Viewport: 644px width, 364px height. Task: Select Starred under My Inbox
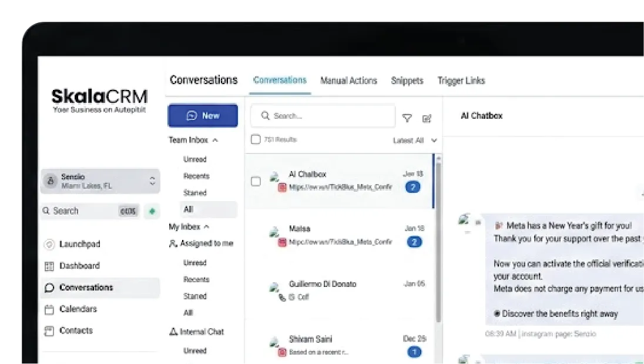click(x=194, y=296)
